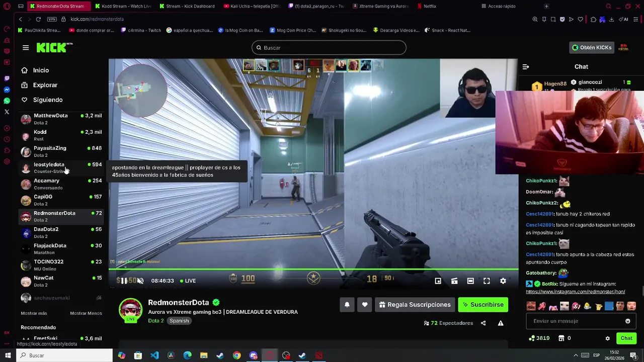Unmute the stream player volume
Image resolution: width=644 pixels, height=362 pixels.
click(x=140, y=281)
